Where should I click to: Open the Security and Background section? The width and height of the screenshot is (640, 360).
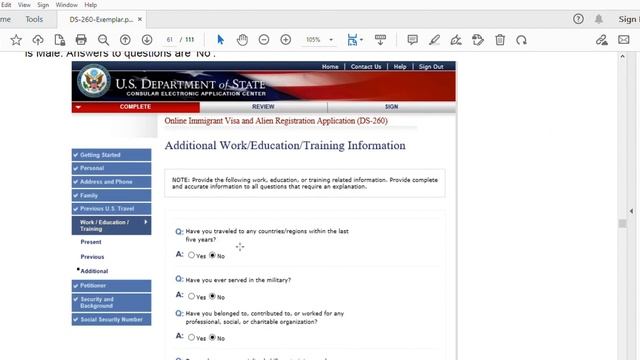point(111,302)
